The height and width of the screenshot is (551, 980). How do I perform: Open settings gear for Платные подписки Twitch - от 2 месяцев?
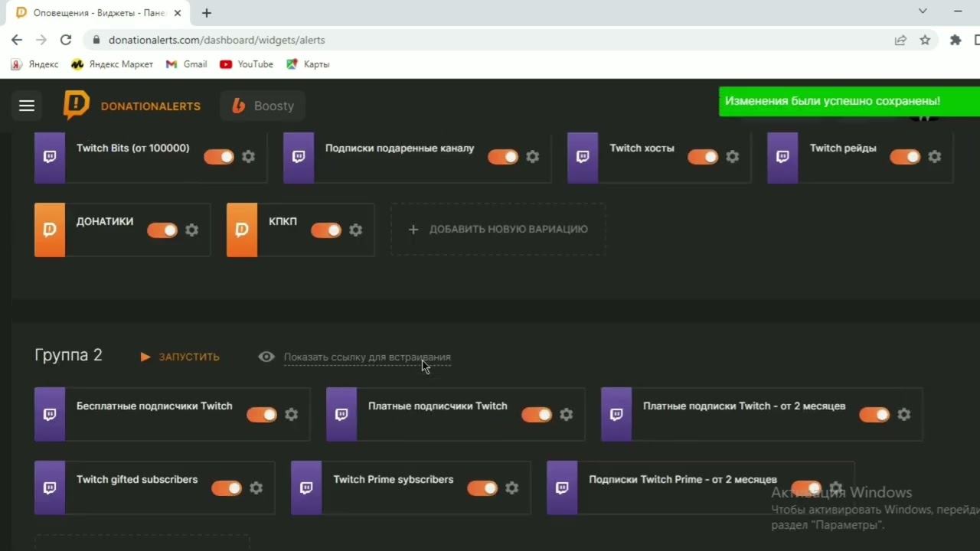[x=904, y=415]
